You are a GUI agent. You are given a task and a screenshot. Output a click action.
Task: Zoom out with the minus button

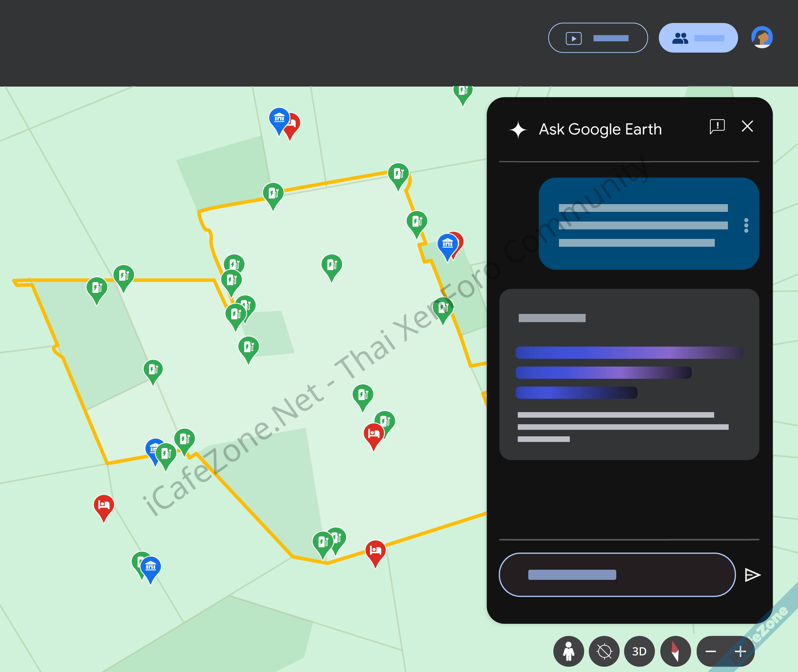(710, 651)
